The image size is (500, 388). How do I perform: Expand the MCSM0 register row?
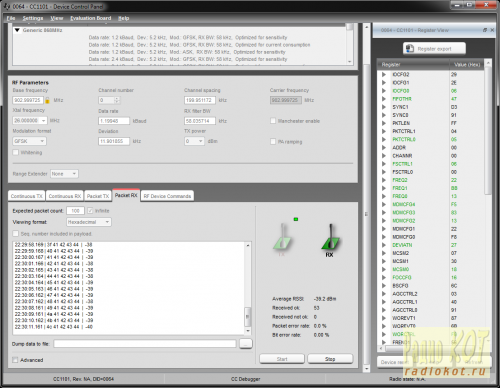pos(384,269)
